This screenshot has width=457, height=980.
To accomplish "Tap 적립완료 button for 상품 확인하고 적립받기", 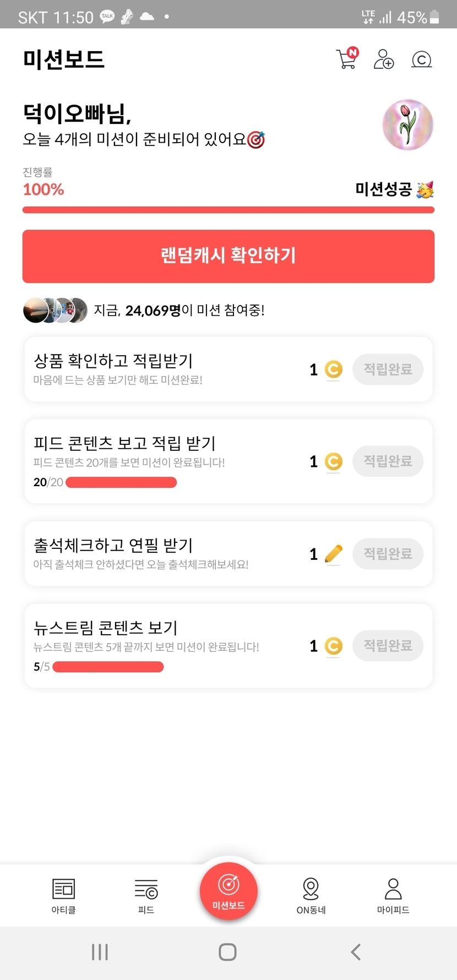I will coord(388,369).
